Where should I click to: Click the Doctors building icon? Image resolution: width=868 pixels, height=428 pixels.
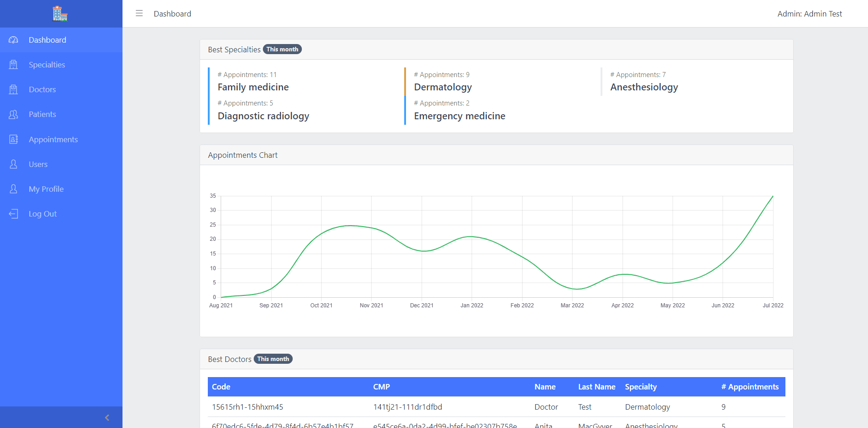click(14, 89)
